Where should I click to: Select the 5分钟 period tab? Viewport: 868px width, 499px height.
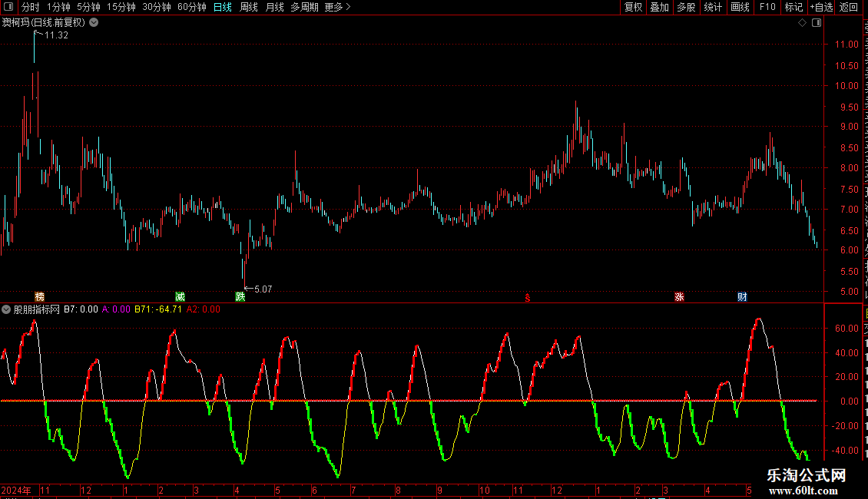(88, 7)
